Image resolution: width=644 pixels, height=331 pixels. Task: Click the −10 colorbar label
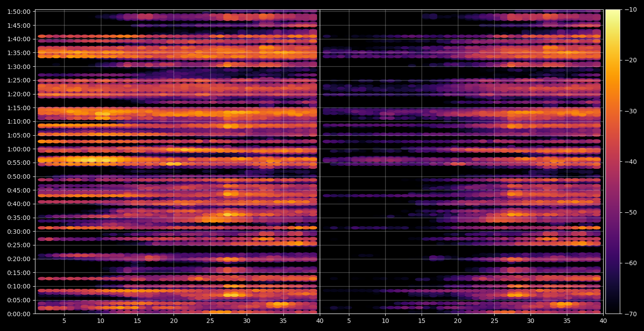[631, 9]
